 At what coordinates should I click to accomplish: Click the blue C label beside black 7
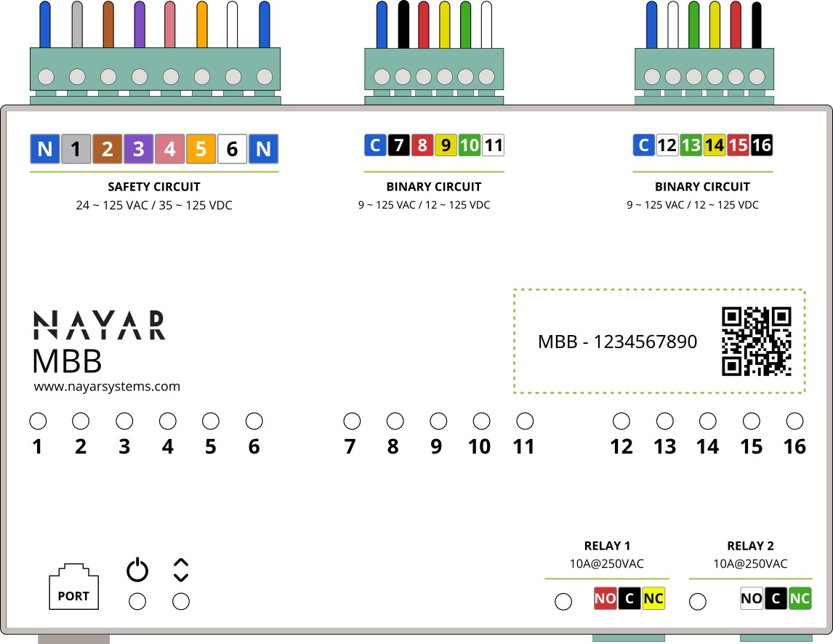(375, 145)
